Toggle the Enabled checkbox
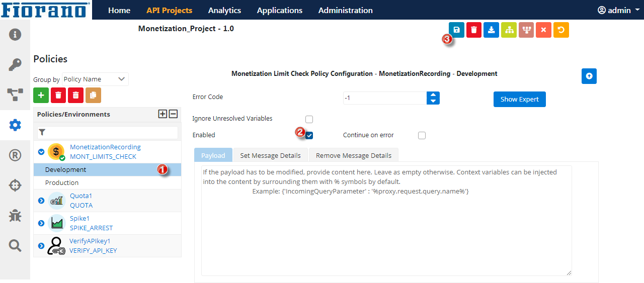 point(309,135)
